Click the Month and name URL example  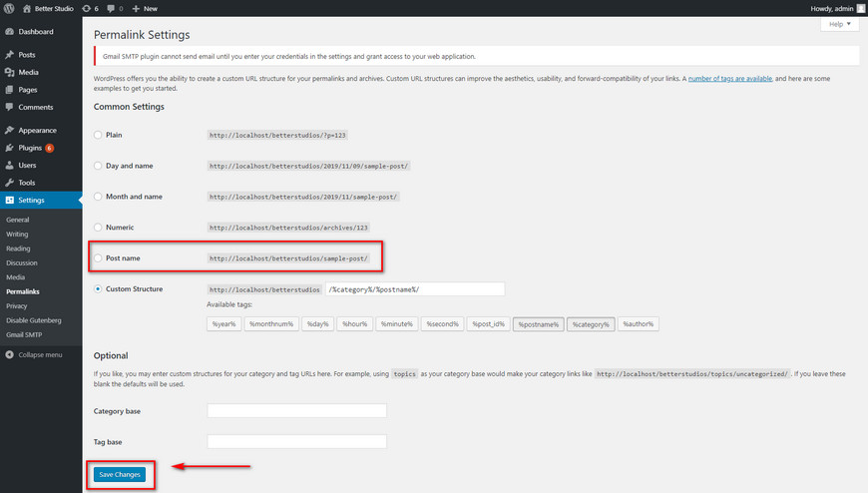[x=303, y=197]
